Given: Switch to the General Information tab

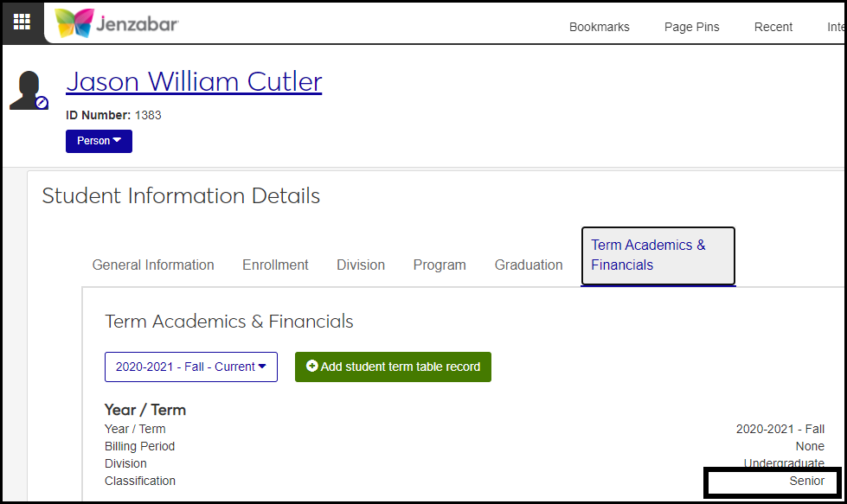Looking at the screenshot, I should tap(153, 265).
